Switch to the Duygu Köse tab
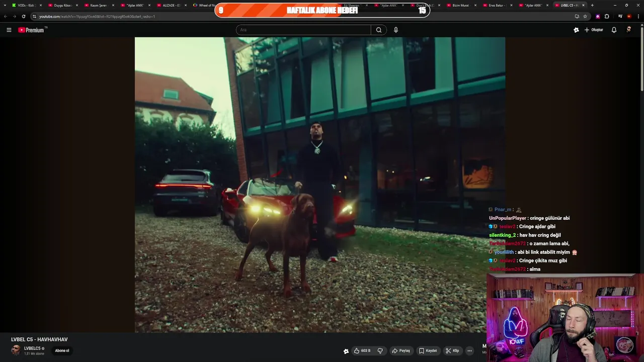Viewport: 644px width, 362px height. coord(63,5)
